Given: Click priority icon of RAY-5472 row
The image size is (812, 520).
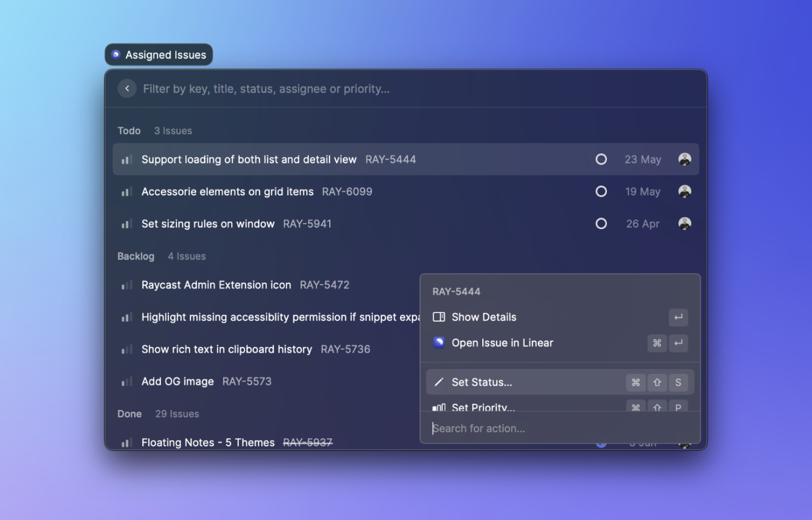Looking at the screenshot, I should point(127,285).
